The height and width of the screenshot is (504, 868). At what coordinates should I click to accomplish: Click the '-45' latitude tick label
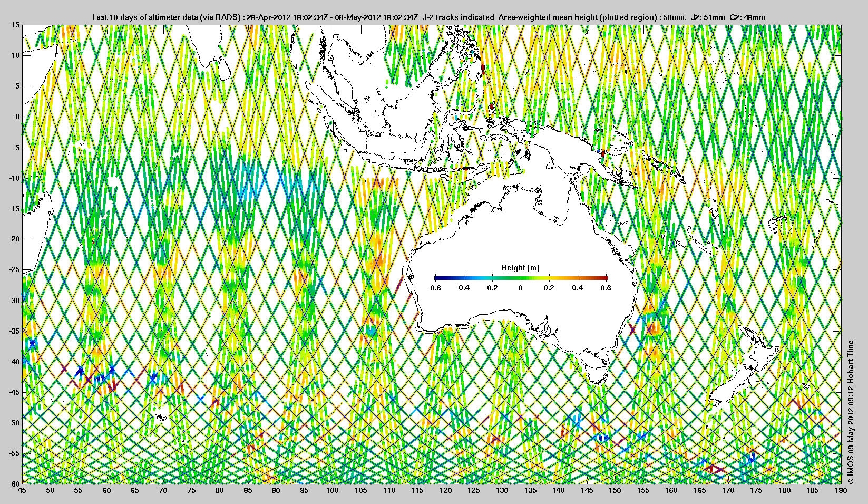14,392
